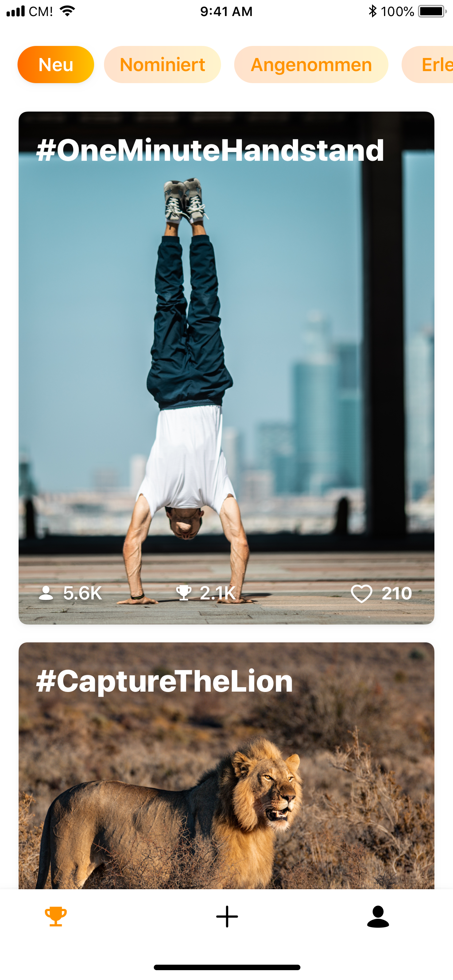
Task: Open the handstand photo card
Action: coord(226,368)
